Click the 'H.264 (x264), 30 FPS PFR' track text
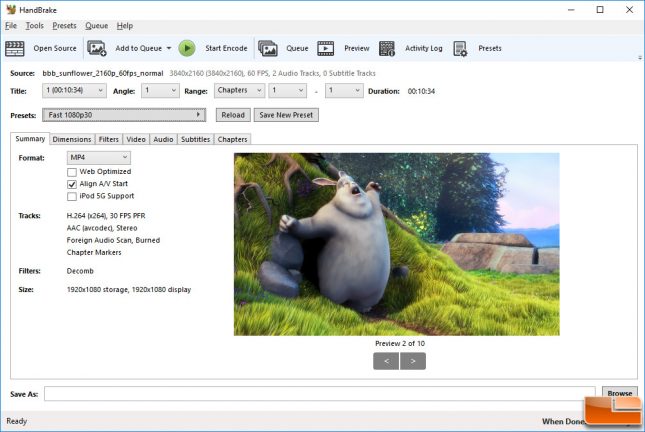 pyautogui.click(x=106, y=216)
